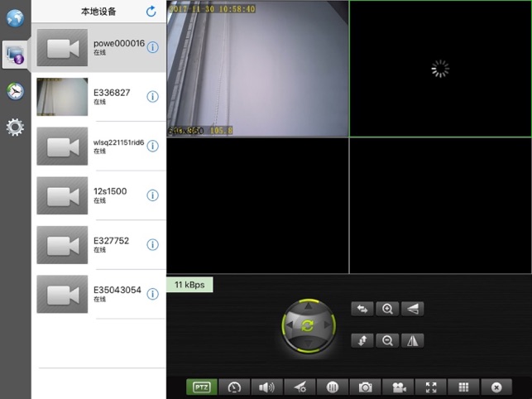Select the local devices sidebar icon
This screenshot has height=399, width=532.
(x=15, y=55)
